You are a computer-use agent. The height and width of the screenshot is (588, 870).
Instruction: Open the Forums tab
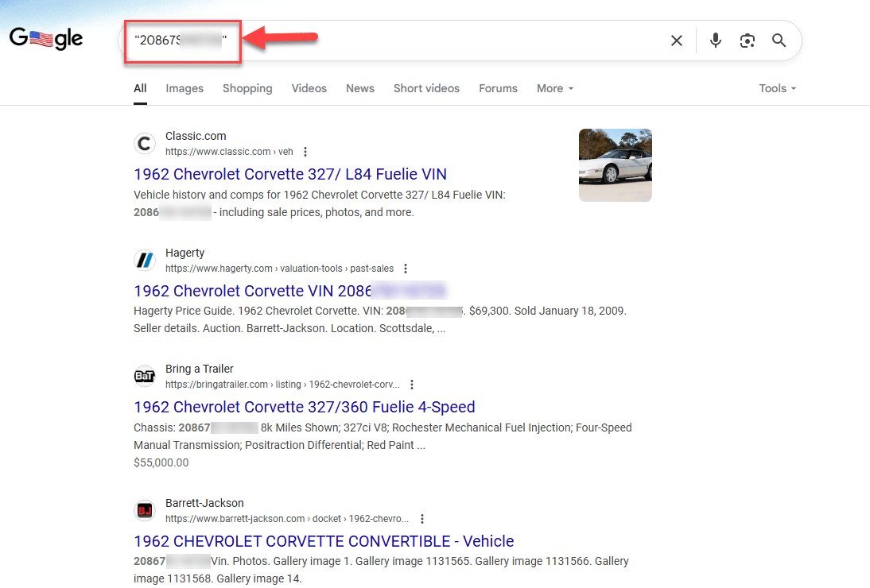tap(498, 89)
